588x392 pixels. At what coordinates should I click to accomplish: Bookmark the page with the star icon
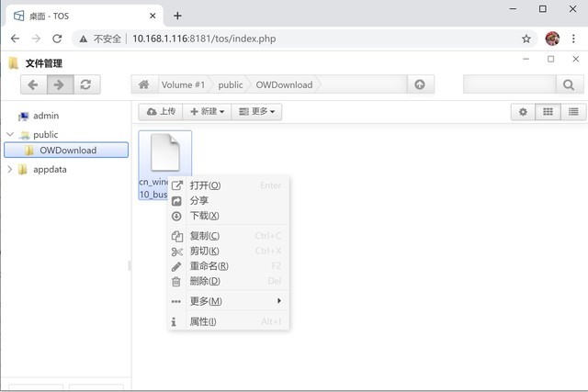[526, 39]
